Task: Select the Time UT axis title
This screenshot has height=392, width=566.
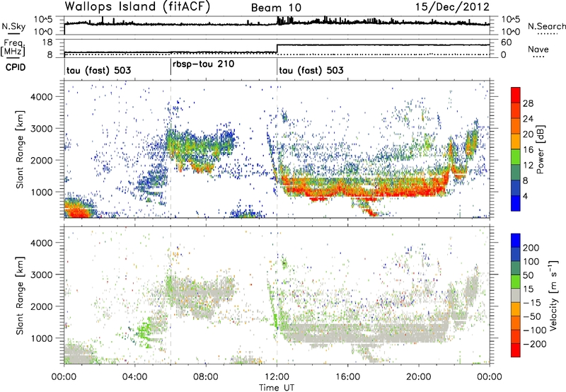Action: tap(277, 387)
